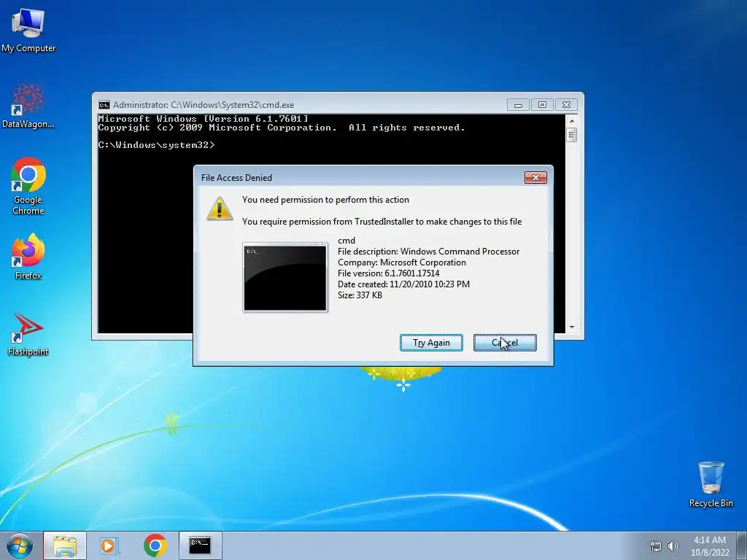The image size is (747, 560).
Task: Click 'Date created: 11/20/2010 10:23 PM' text
Action: [403, 284]
